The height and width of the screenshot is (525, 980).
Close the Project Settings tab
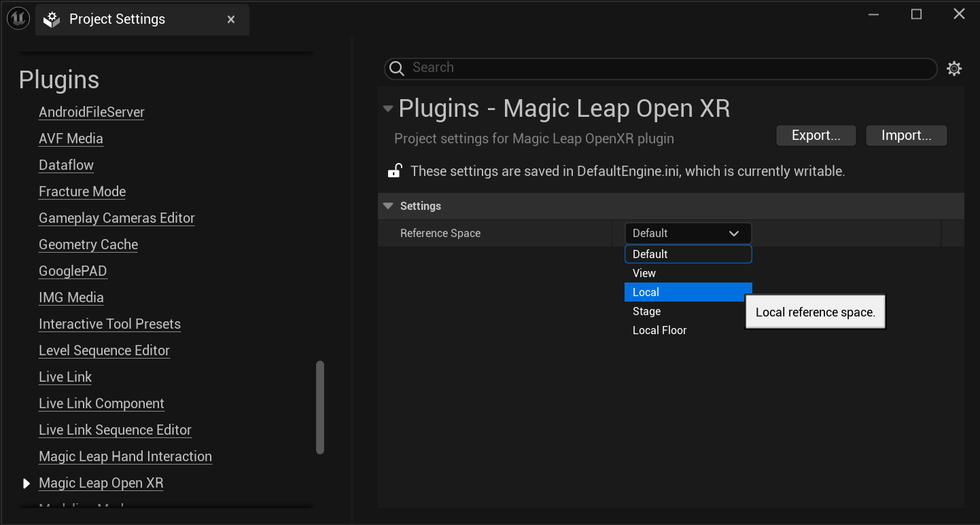pyautogui.click(x=231, y=19)
